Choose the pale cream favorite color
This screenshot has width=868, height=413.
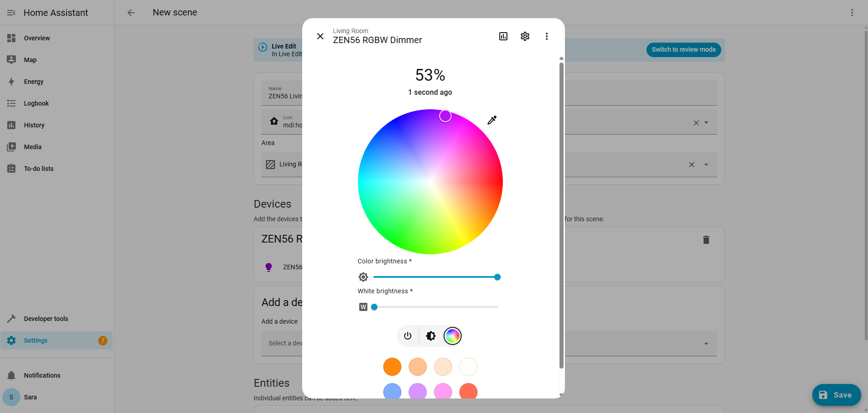coord(443,367)
